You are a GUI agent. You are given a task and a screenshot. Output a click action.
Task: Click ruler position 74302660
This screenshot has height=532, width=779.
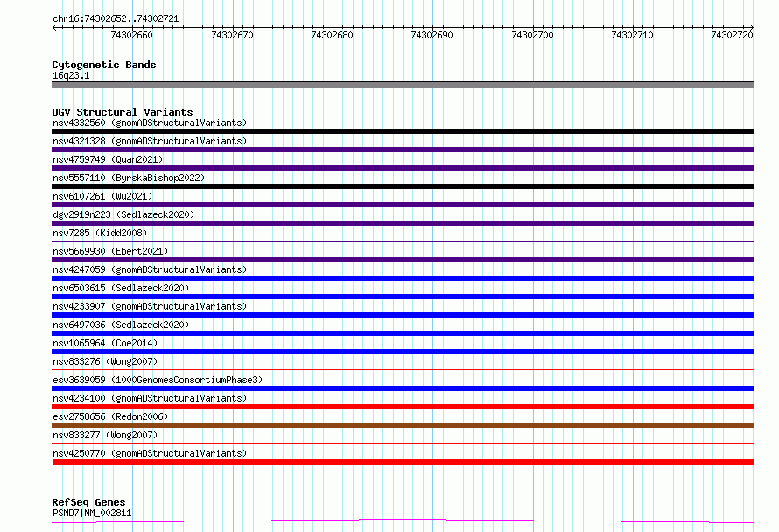[131, 35]
